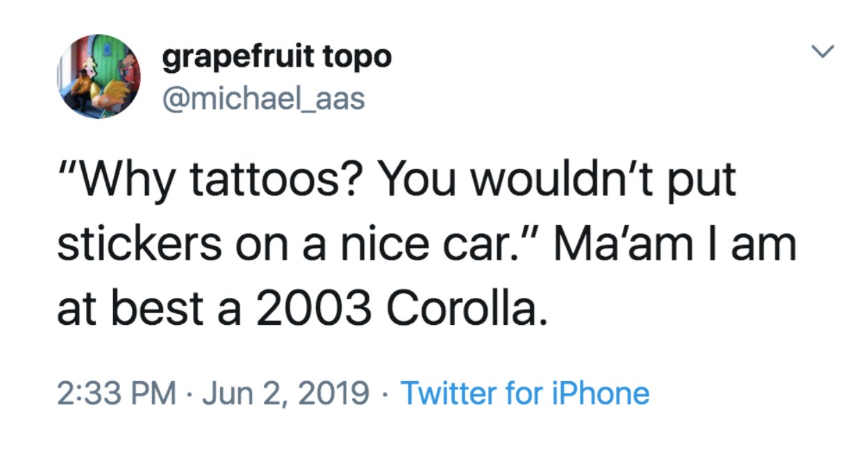The height and width of the screenshot is (454, 868).
Task: Visit the @michael_aas handle
Action: (x=263, y=99)
